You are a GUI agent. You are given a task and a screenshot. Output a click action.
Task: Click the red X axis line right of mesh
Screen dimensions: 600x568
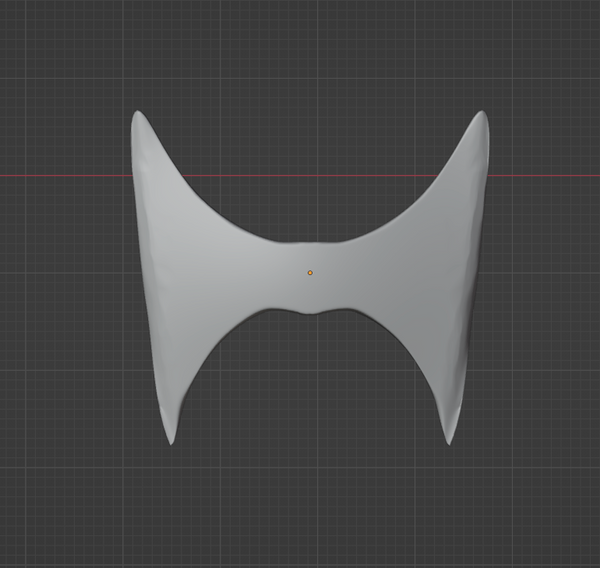pos(545,176)
